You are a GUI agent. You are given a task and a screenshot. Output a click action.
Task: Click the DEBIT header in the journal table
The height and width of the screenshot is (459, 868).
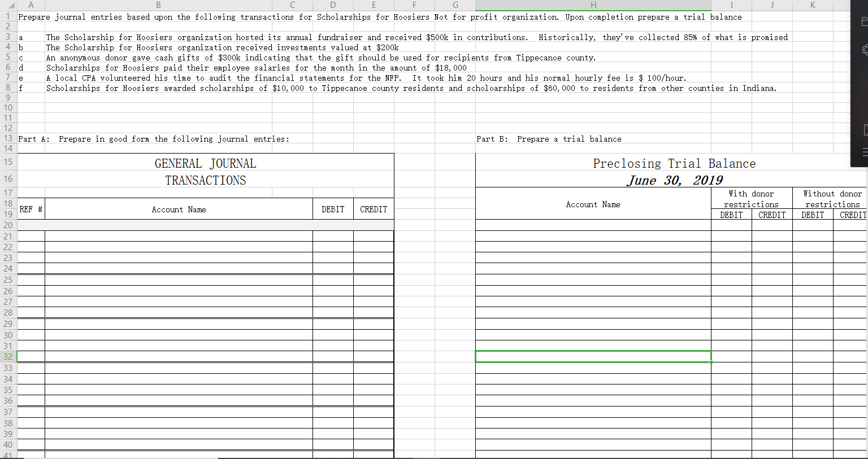click(x=333, y=209)
